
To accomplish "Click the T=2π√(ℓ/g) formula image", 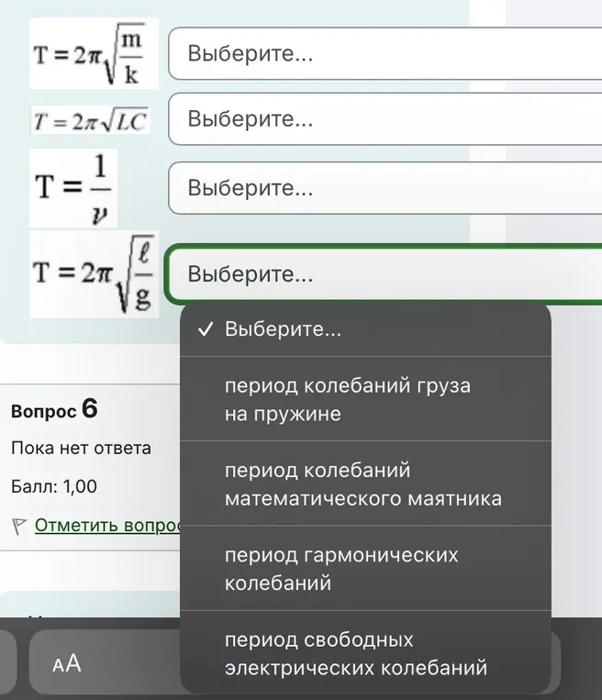I will tap(95, 274).
